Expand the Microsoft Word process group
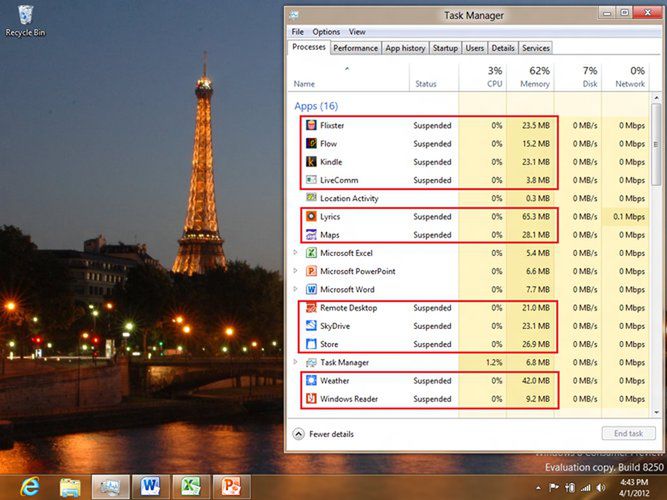 (x=296, y=289)
